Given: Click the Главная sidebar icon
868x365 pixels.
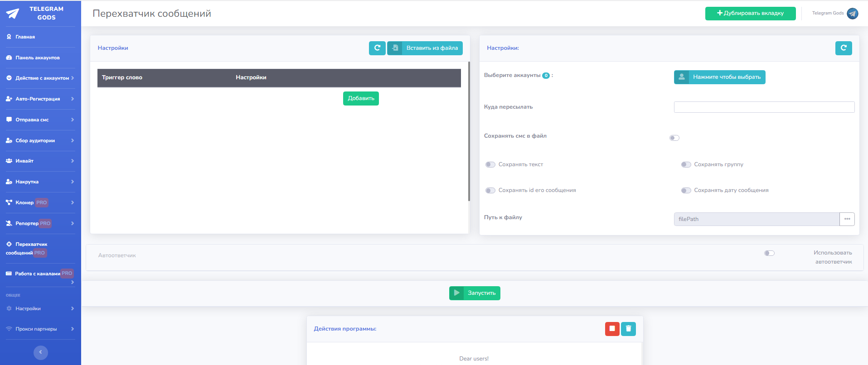Looking at the screenshot, I should 9,37.
